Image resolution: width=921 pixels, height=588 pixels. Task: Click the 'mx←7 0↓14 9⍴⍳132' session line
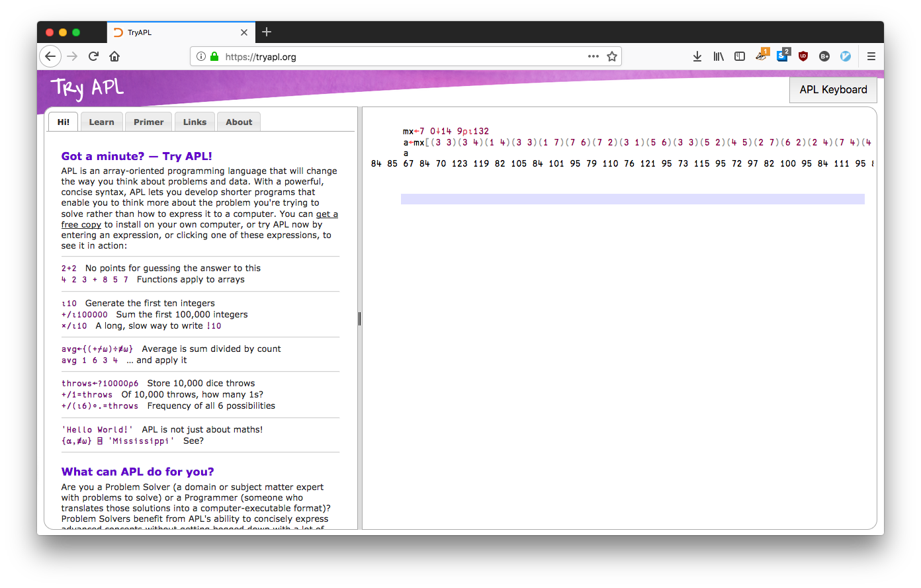point(446,131)
